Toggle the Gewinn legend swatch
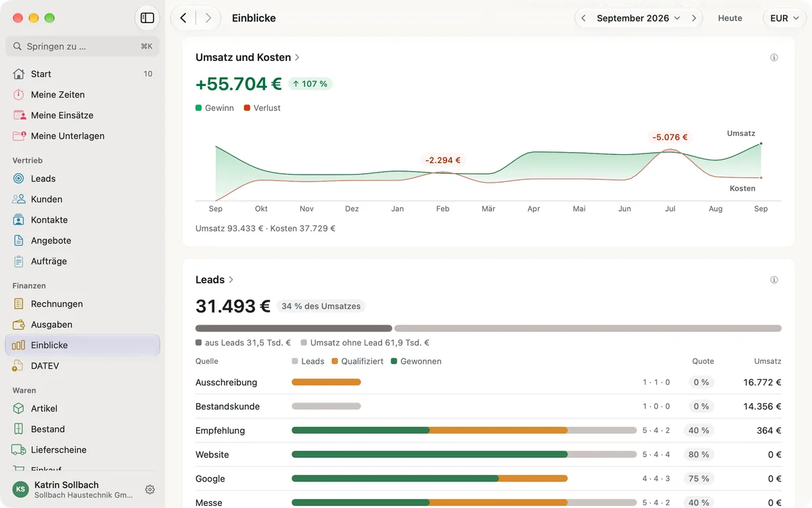The image size is (812, 508). [199, 108]
